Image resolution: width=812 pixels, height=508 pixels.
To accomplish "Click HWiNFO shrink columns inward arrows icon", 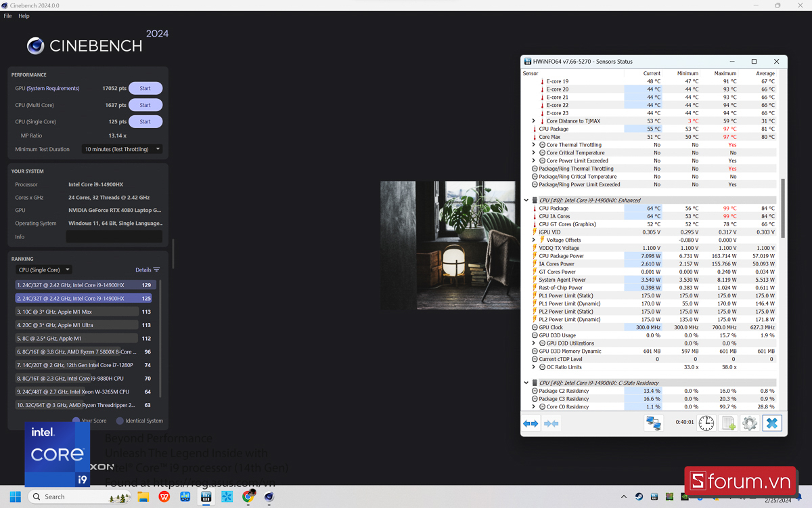I will click(551, 423).
